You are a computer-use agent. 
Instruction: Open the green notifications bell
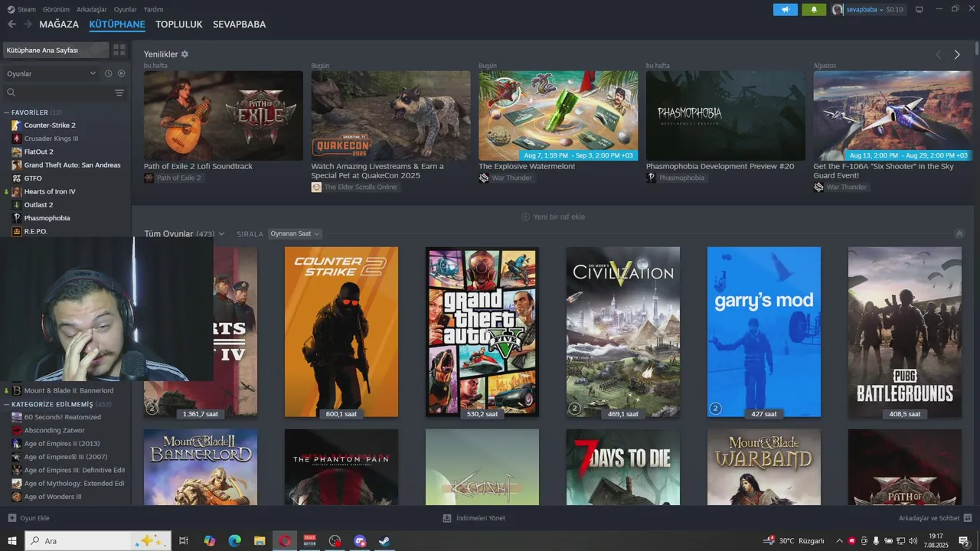[814, 9]
